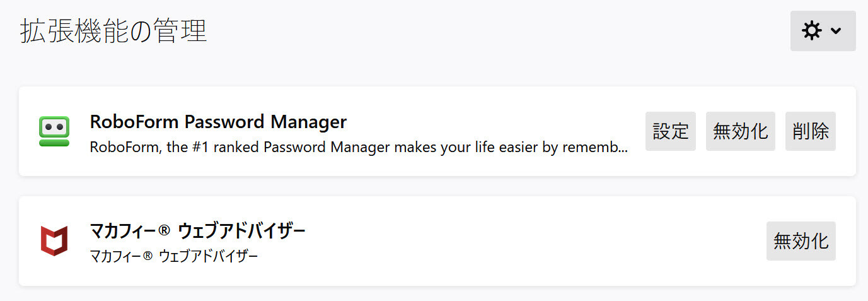Click the "#1 ranked" text in description
The image size is (868, 301).
point(226,148)
